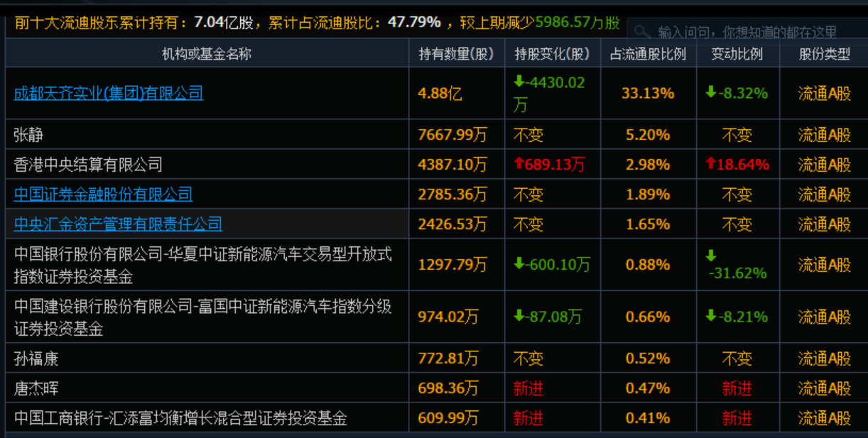Click red change ratio 18.64%
This screenshot has width=868, height=438.
coord(737,165)
